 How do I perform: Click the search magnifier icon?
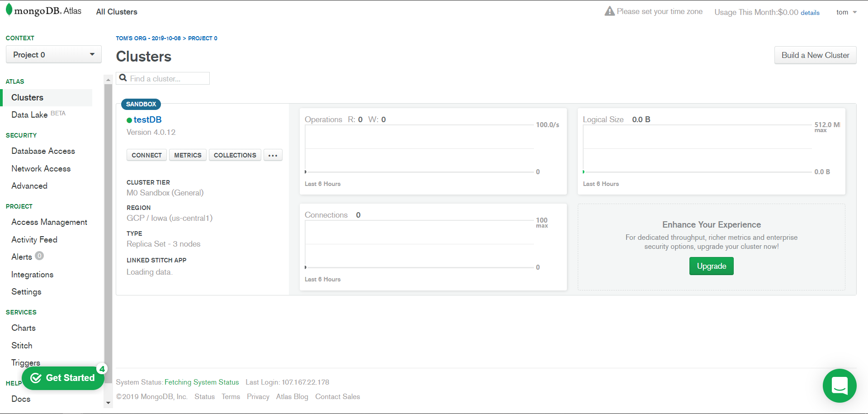[123, 78]
